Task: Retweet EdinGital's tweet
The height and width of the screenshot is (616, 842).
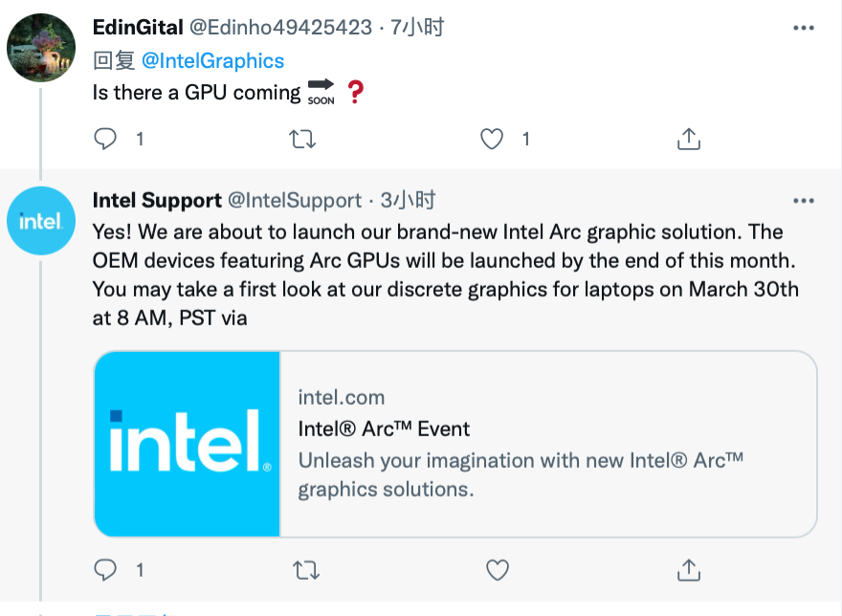Action: [x=303, y=140]
